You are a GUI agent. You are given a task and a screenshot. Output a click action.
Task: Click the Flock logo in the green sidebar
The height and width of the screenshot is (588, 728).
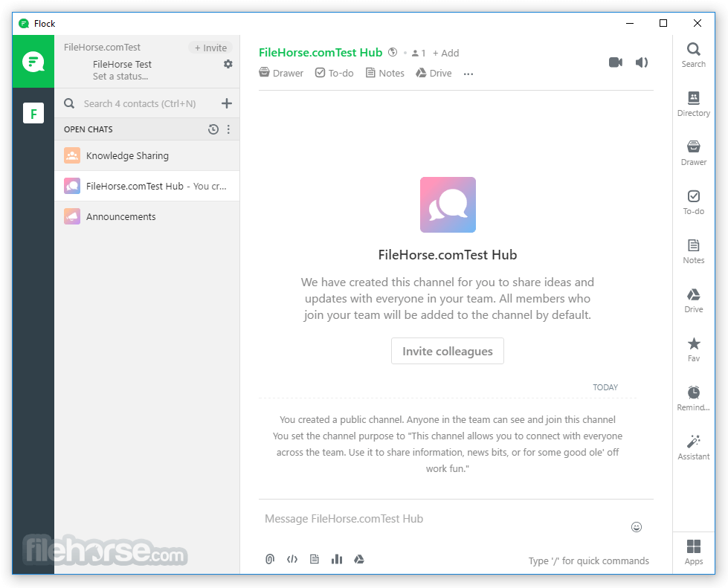pyautogui.click(x=33, y=61)
